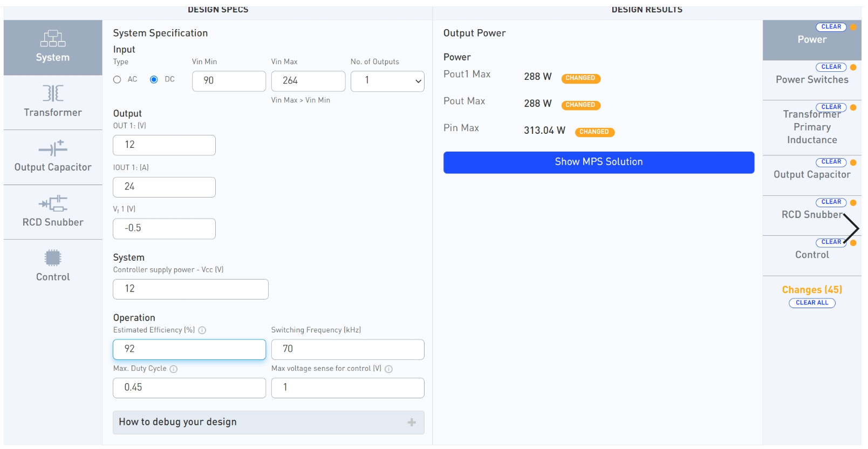The height and width of the screenshot is (449, 868).
Task: Open No. of Outputs dropdown
Action: [x=387, y=81]
